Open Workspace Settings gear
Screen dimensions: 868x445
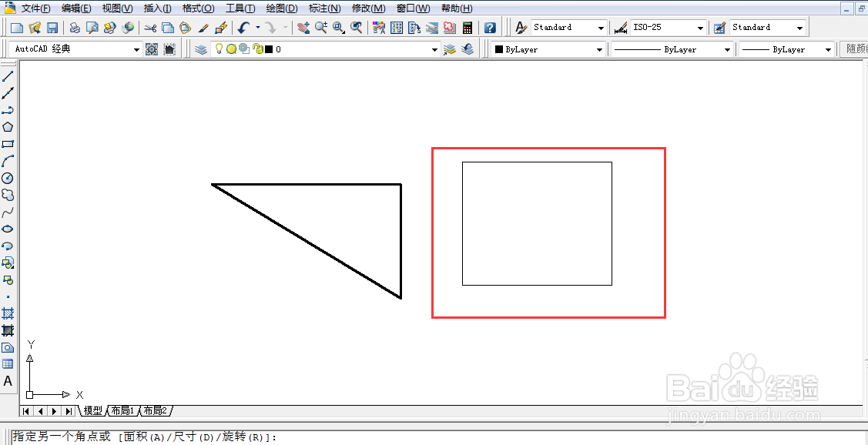point(151,49)
